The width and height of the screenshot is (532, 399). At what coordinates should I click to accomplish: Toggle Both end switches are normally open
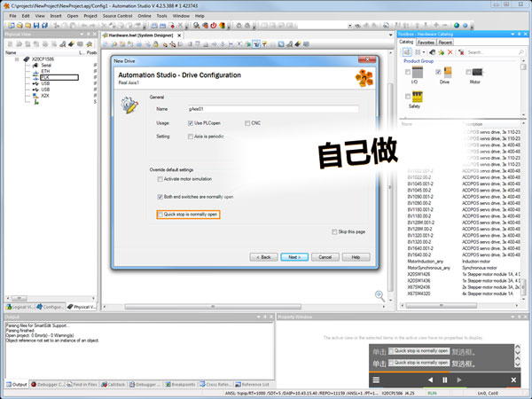pos(160,197)
